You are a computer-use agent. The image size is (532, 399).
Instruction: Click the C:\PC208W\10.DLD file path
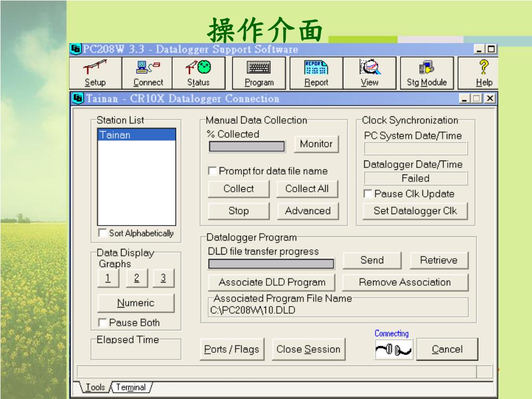[x=252, y=310]
